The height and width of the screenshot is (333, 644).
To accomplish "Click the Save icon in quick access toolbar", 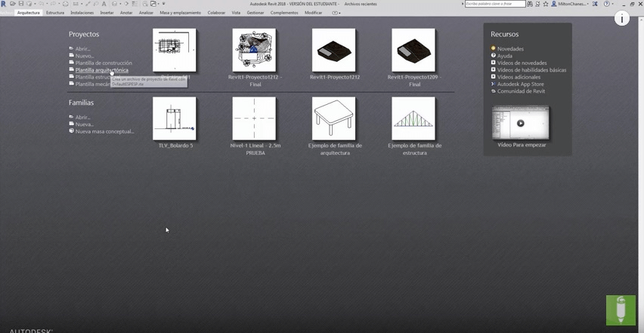I will 21,4.
